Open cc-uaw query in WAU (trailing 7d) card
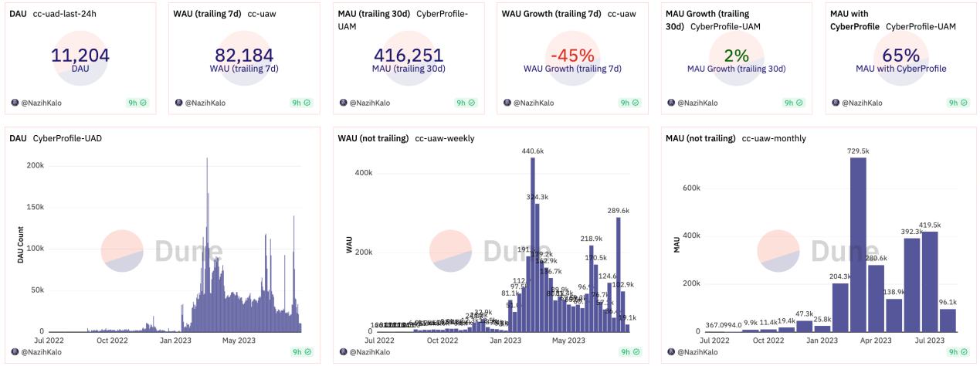 pos(263,14)
